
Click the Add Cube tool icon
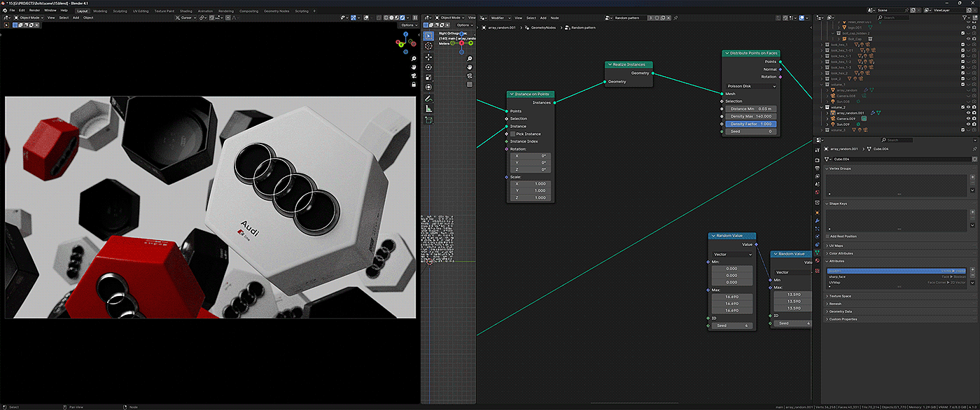tap(429, 120)
